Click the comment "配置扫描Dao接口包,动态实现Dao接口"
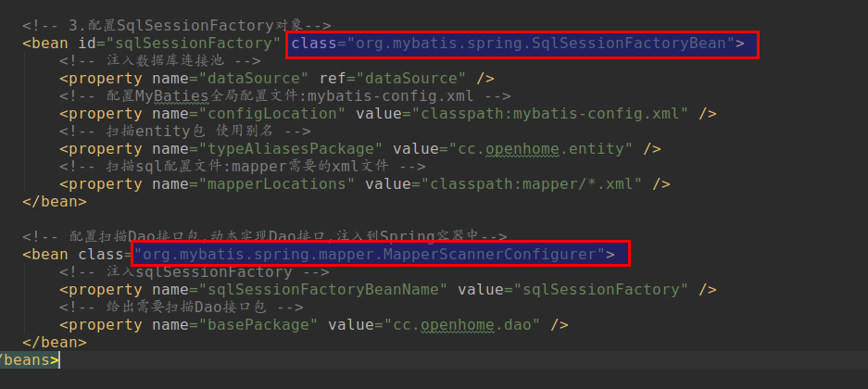Image resolution: width=868 pixels, height=389 pixels. point(265,237)
